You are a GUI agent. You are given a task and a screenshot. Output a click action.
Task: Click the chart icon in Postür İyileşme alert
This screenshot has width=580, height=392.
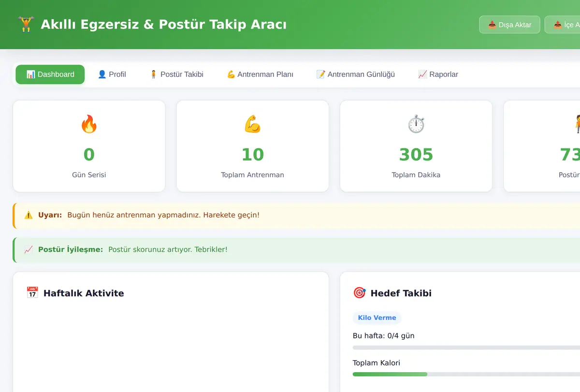(x=29, y=250)
